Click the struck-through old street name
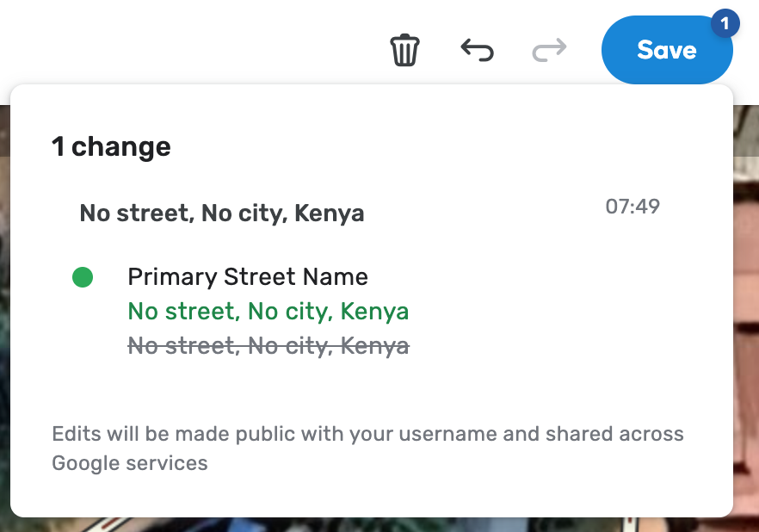 [268, 346]
